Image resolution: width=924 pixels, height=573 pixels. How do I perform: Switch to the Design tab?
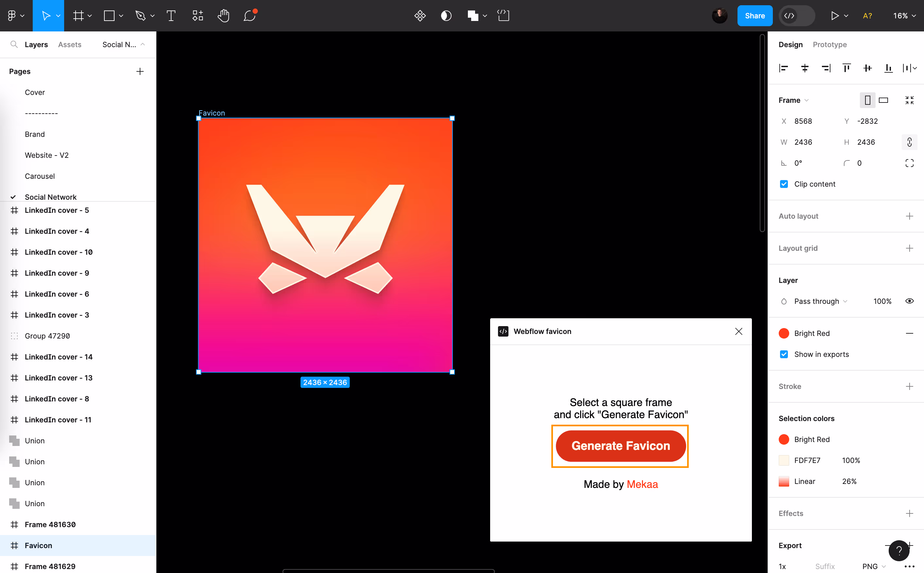click(x=790, y=44)
